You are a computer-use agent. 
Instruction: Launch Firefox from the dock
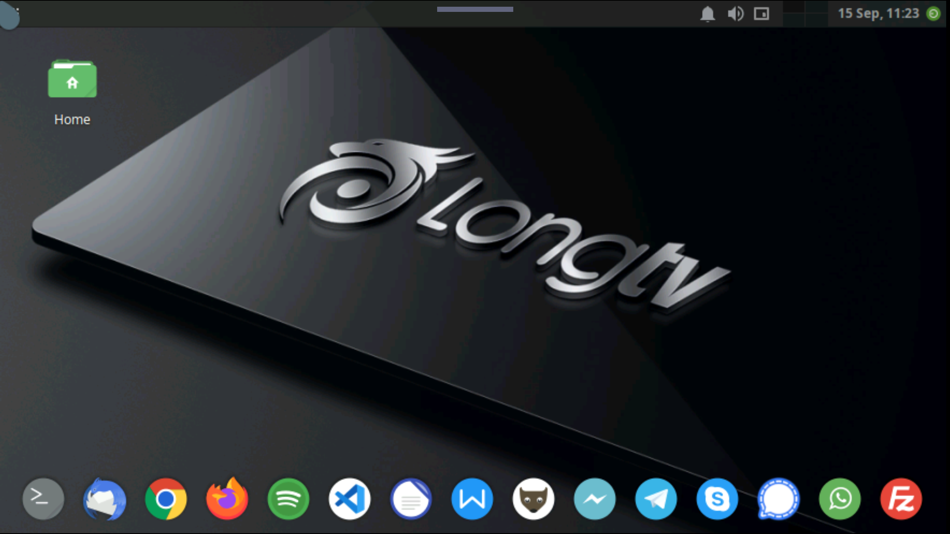pyautogui.click(x=227, y=499)
